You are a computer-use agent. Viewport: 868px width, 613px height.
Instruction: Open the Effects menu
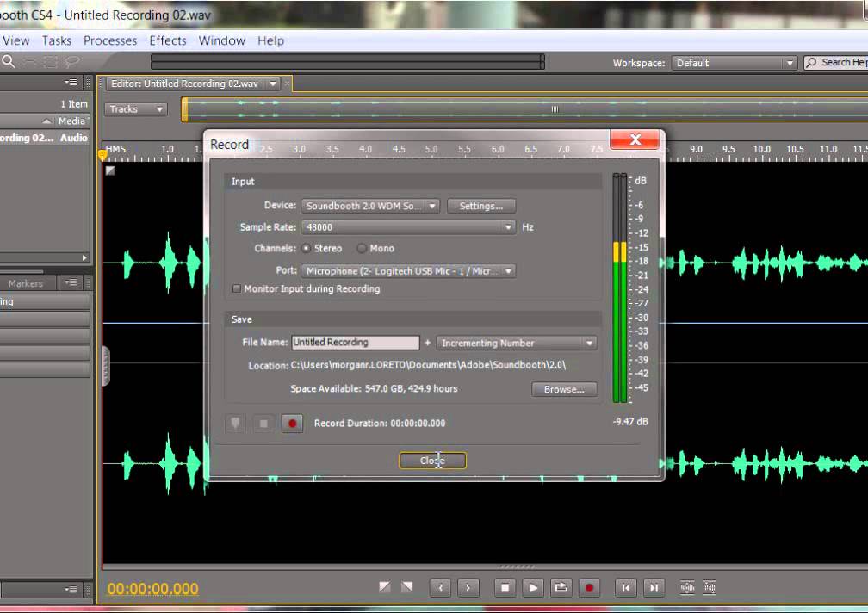[x=167, y=40]
